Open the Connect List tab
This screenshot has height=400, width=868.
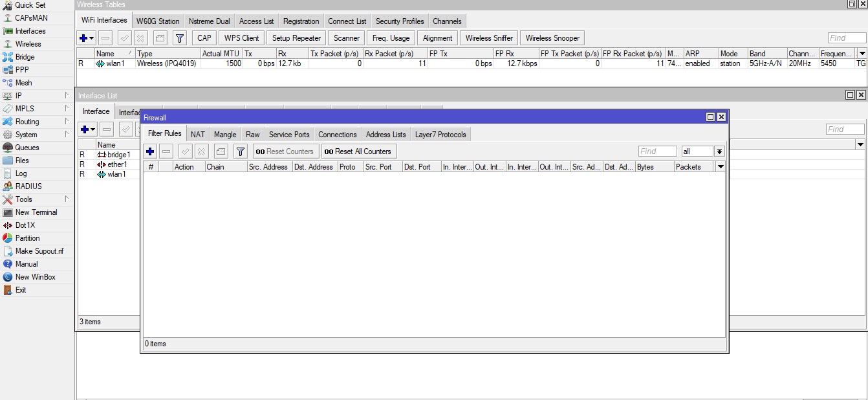[347, 21]
